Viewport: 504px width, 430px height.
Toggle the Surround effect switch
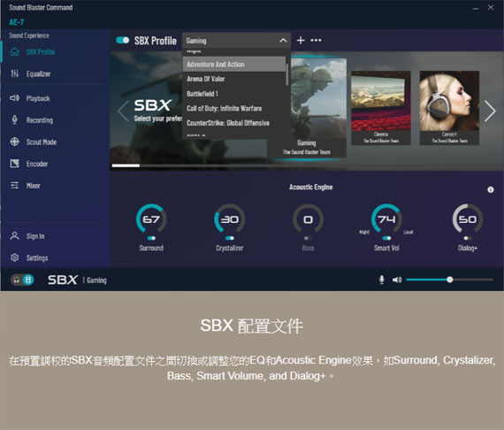(151, 238)
